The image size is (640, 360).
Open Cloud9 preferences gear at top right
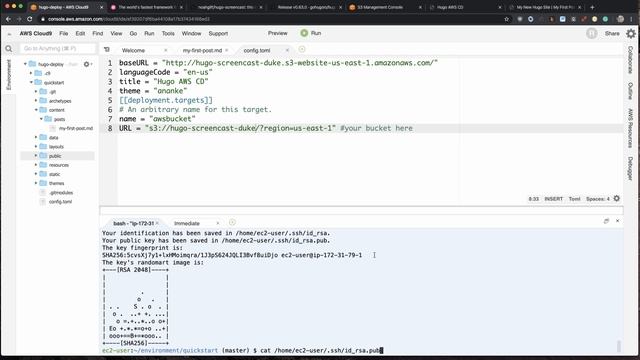click(631, 33)
